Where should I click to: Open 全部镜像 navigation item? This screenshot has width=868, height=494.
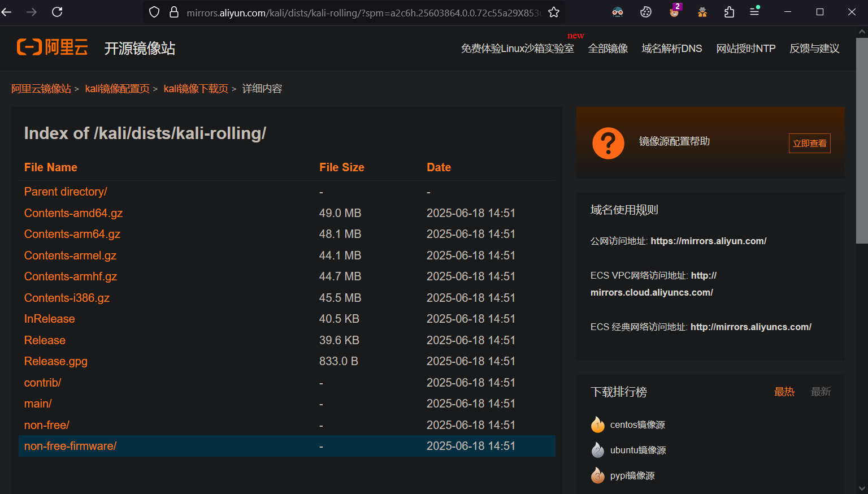[608, 49]
